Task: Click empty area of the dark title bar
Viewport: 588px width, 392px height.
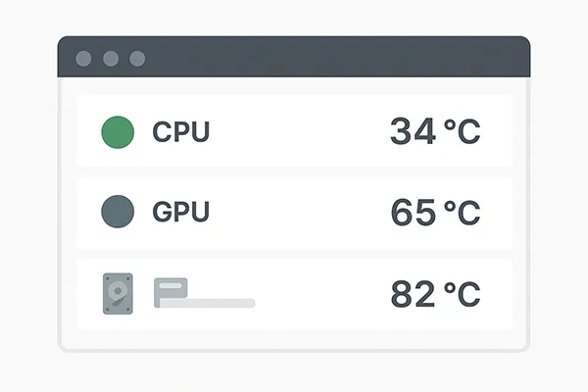Action: (x=333, y=59)
